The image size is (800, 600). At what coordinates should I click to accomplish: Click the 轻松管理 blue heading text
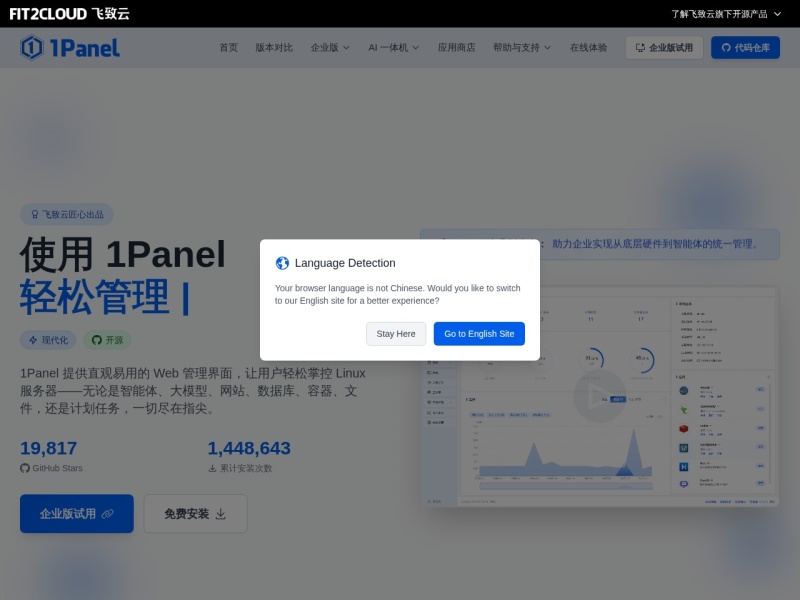pyautogui.click(x=94, y=297)
